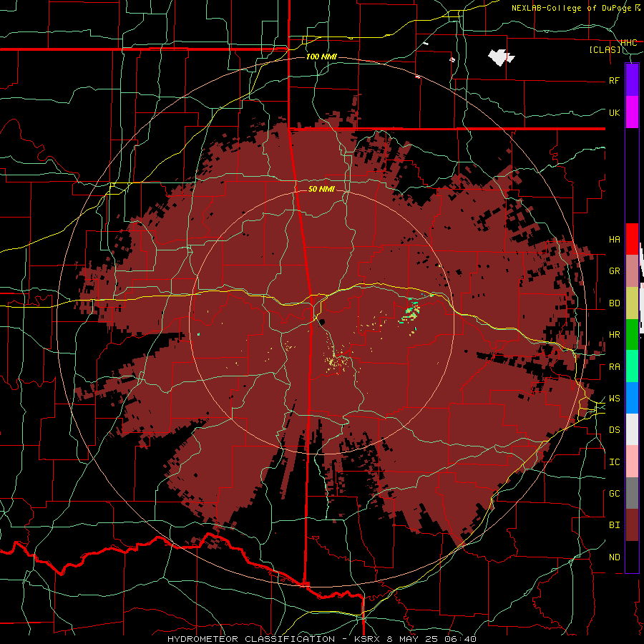Select the HR legend label
This screenshot has height=644, width=644.
tap(614, 335)
